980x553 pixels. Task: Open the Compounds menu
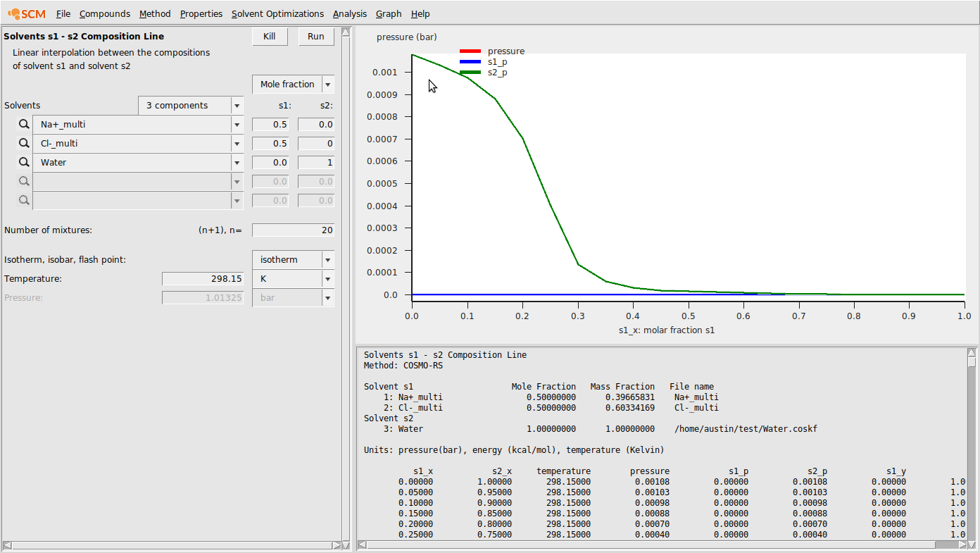point(105,13)
